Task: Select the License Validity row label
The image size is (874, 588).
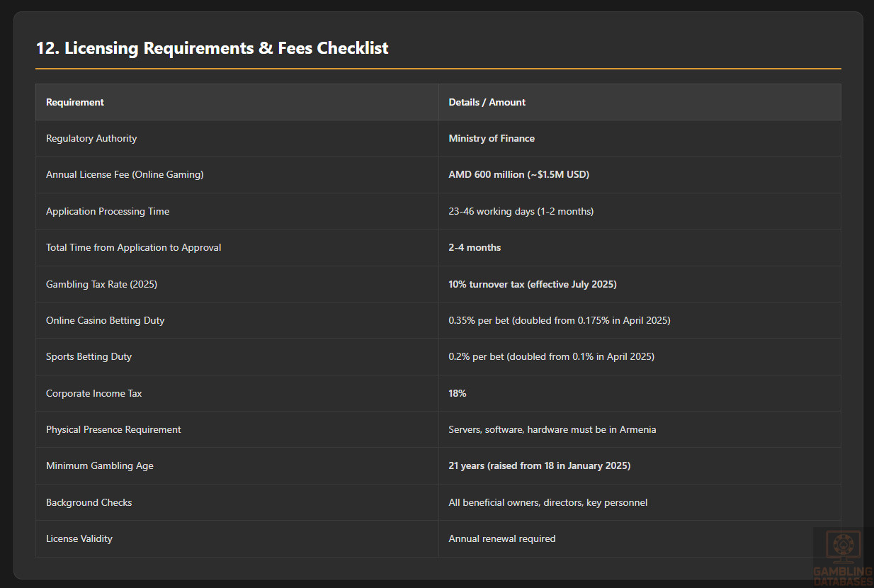Action: tap(79, 538)
